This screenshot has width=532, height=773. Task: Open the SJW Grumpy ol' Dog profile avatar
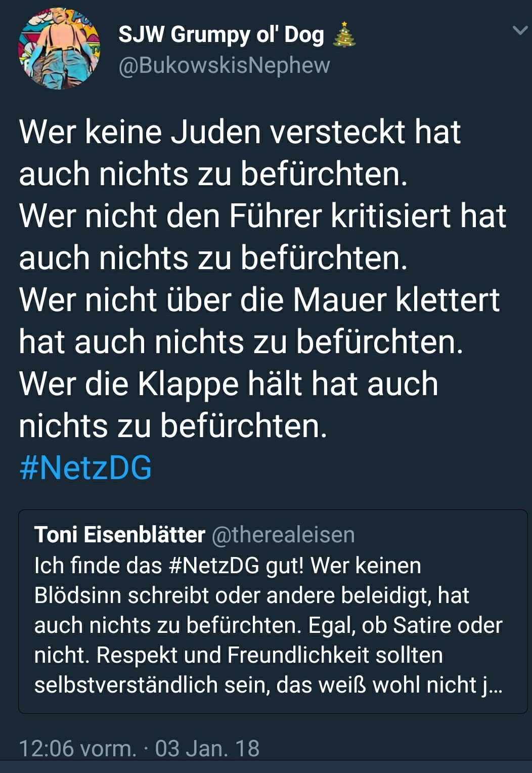[x=59, y=49]
